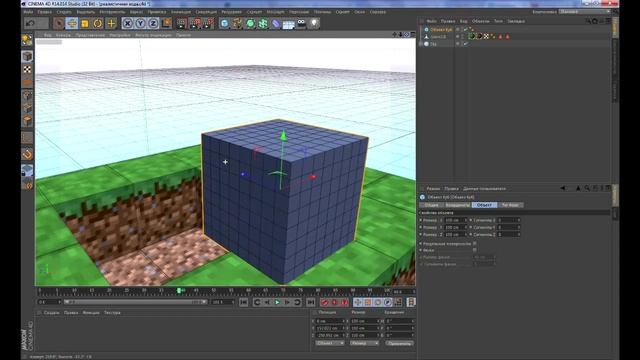
Task: Click the Object Manager search icon
Action: tap(588, 21)
